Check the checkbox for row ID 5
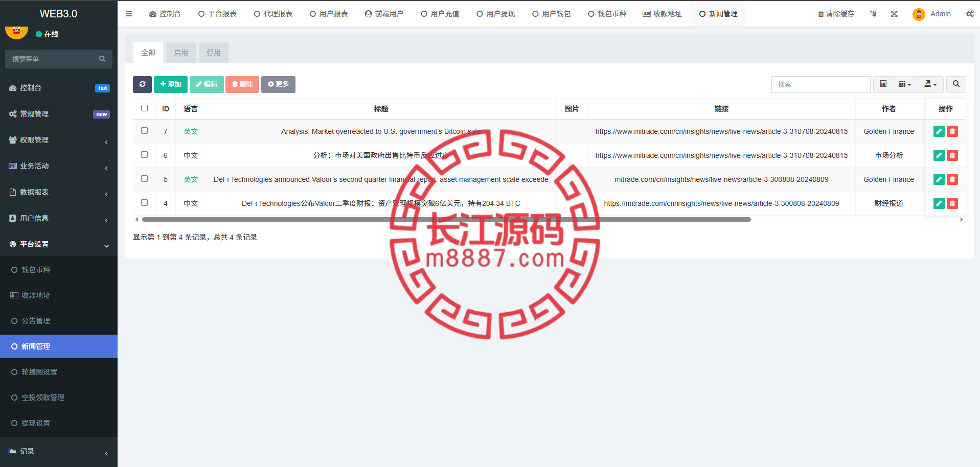Viewport: 980px width, 467px height. coord(144,179)
